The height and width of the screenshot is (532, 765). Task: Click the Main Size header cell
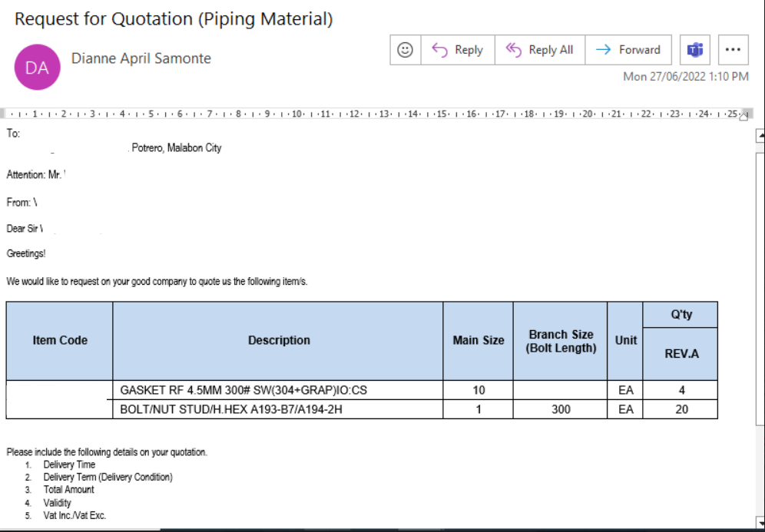[x=478, y=340]
